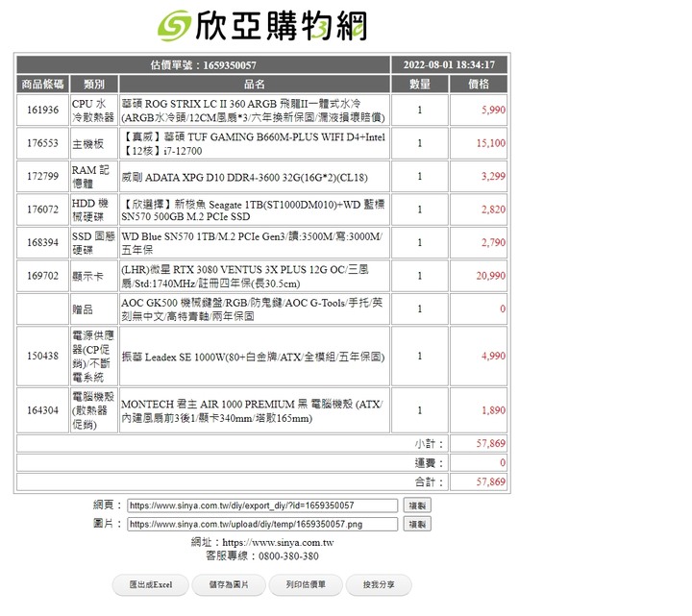Click product code 169702
The image size is (692, 616).
[42, 276]
